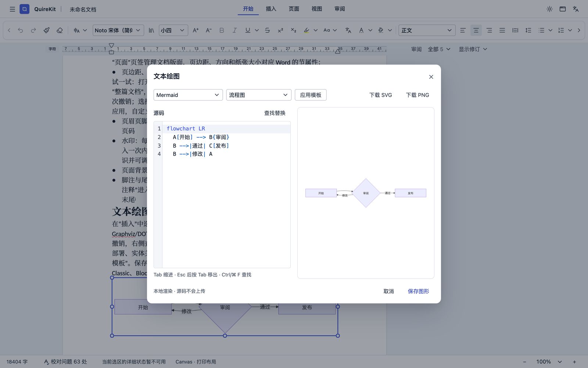Click 下载 SVG

coord(381,95)
